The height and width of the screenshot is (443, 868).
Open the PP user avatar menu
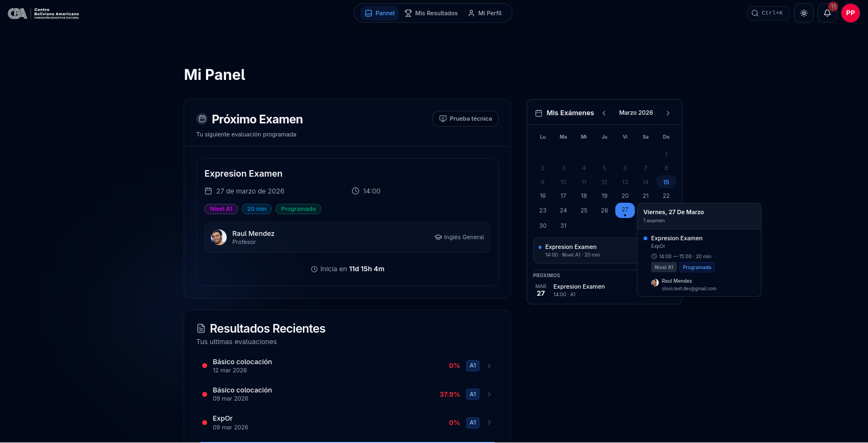click(x=850, y=13)
